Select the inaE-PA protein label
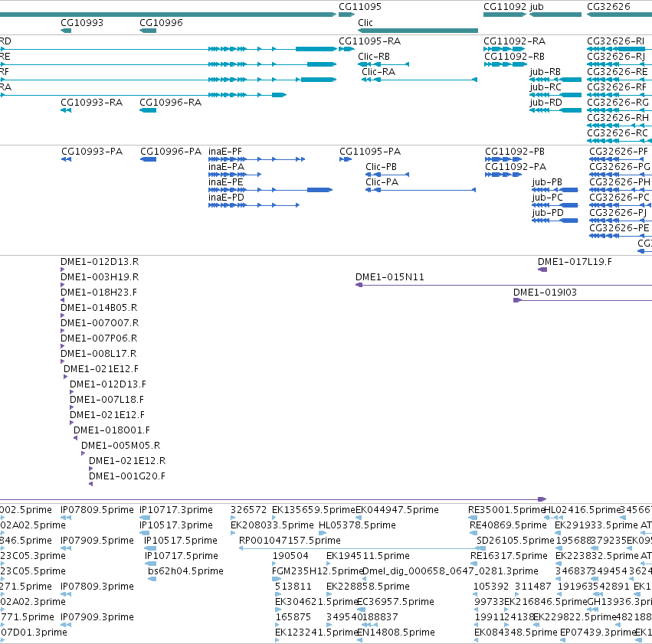The height and width of the screenshot is (644, 652). point(226,167)
